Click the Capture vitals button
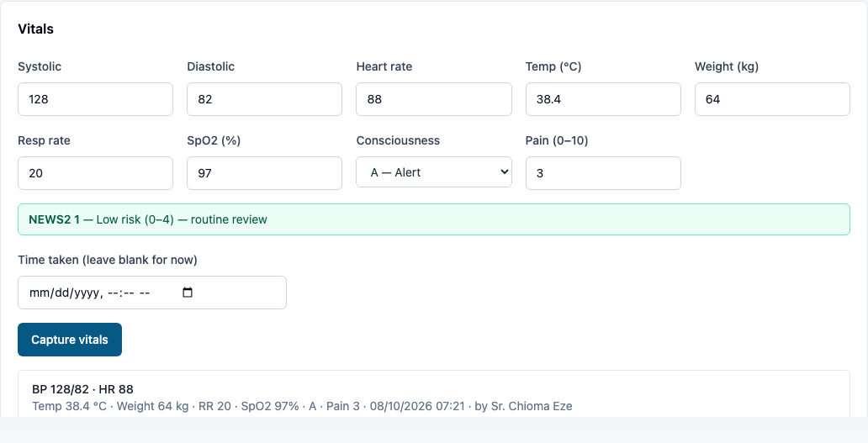The width and height of the screenshot is (868, 443). pyautogui.click(x=70, y=340)
